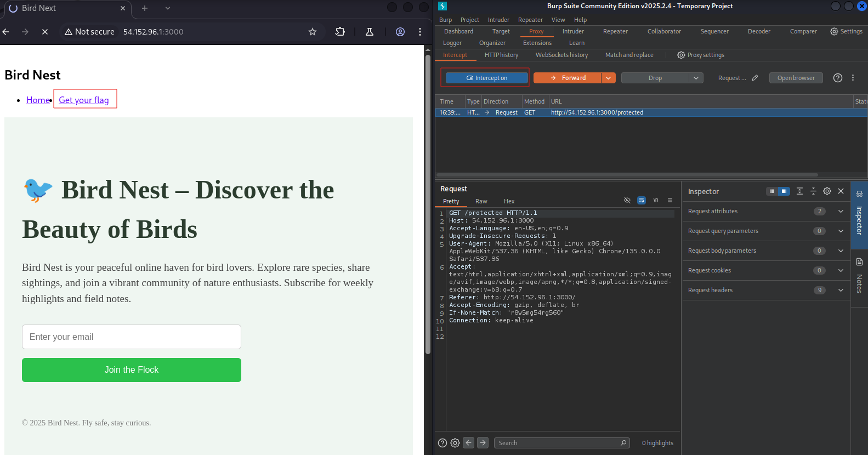The width and height of the screenshot is (868, 455).
Task: Expand Request cookies section
Action: pos(766,270)
